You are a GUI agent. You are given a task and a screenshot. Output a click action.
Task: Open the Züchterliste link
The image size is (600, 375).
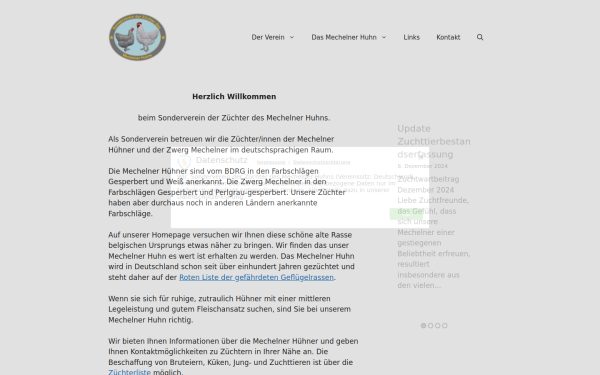[129, 372]
